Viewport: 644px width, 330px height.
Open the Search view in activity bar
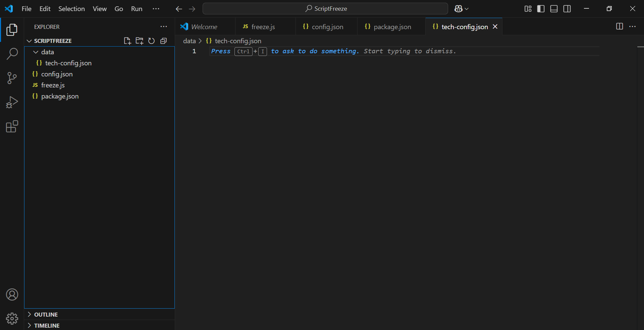click(x=12, y=54)
